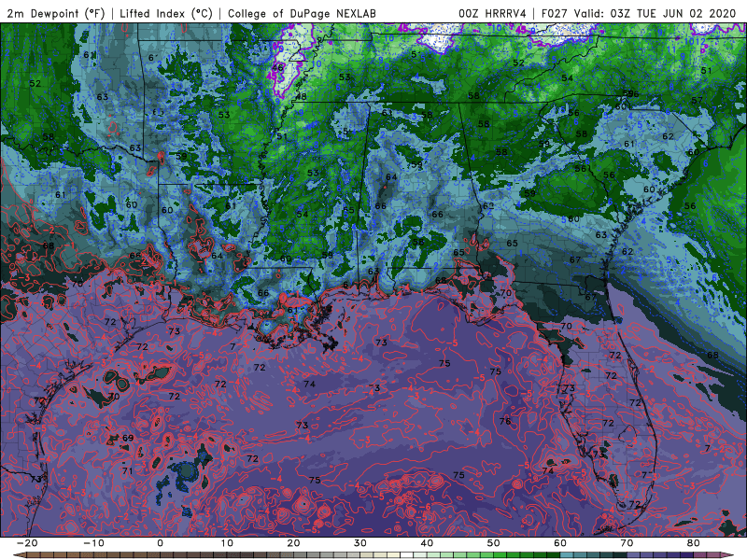Click the "20" label on the color scale
This screenshot has width=747, height=560.
[x=293, y=543]
